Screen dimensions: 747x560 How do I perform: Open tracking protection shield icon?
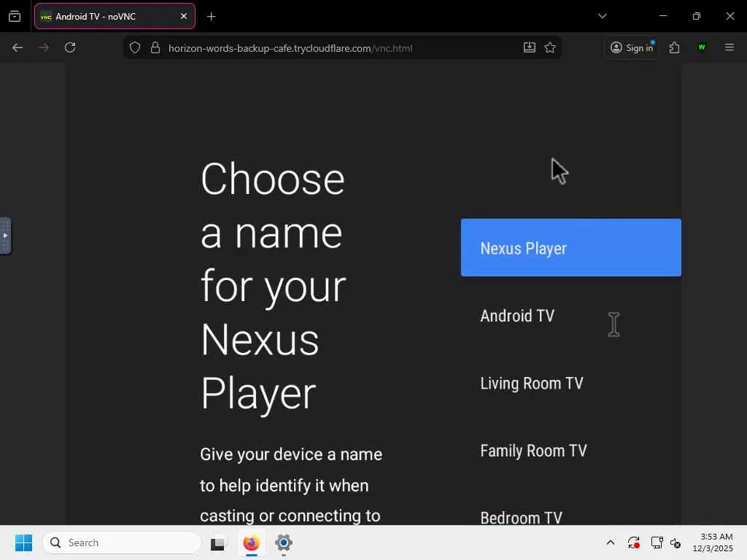coord(135,47)
